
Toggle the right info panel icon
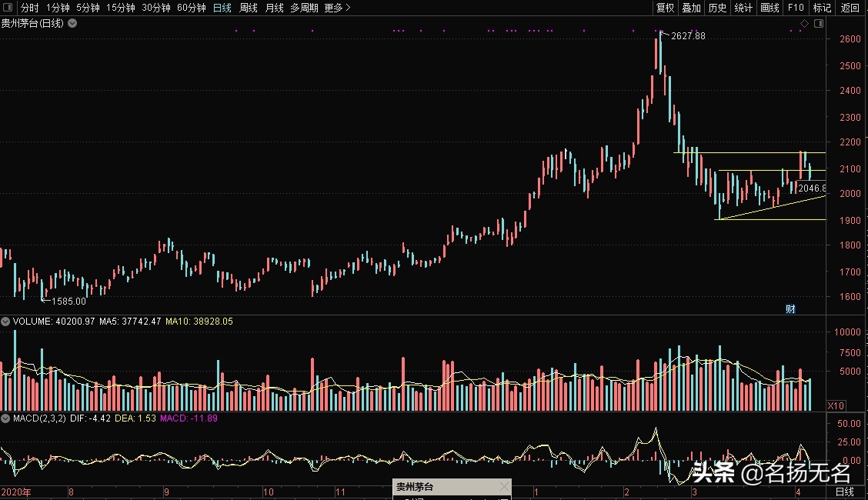coord(819,23)
